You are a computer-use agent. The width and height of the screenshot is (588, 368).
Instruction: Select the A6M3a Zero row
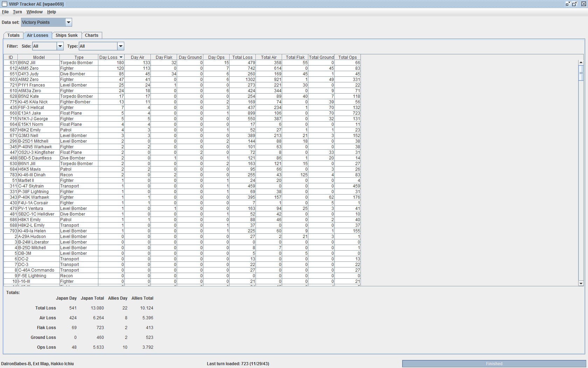[x=182, y=91]
